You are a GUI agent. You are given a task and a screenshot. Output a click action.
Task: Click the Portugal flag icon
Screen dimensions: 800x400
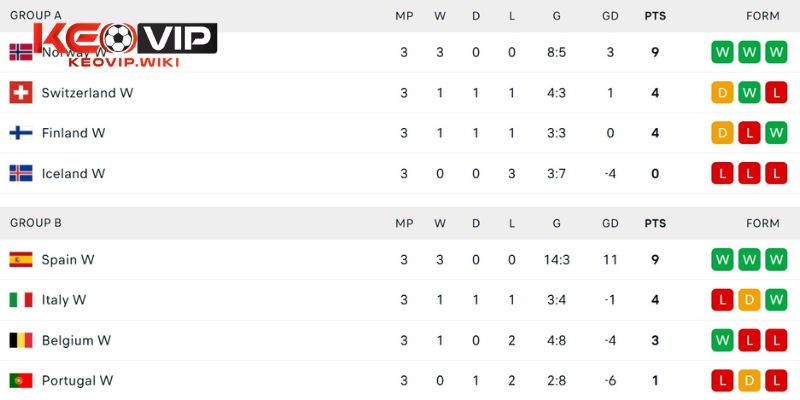pyautogui.click(x=21, y=381)
